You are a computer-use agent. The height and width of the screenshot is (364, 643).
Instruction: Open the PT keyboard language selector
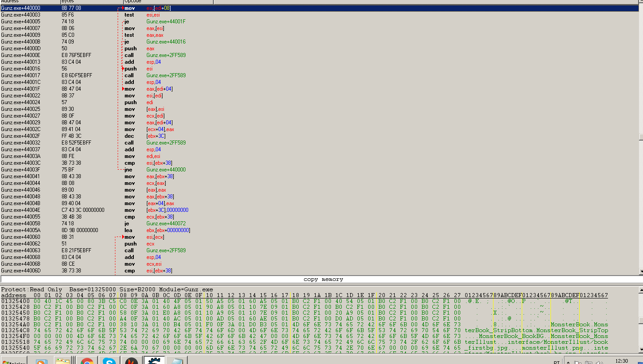coord(556,361)
